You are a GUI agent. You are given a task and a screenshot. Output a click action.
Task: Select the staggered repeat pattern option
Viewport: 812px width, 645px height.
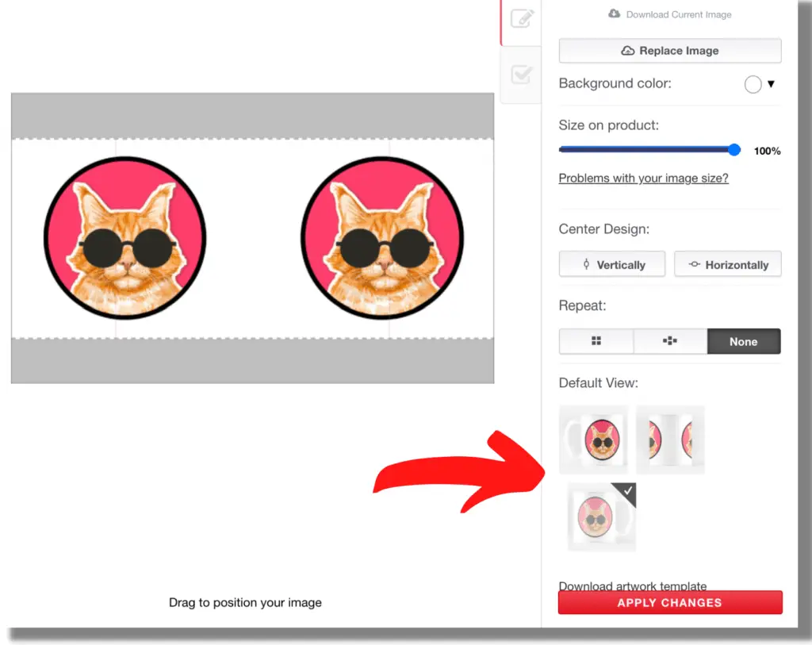click(670, 341)
